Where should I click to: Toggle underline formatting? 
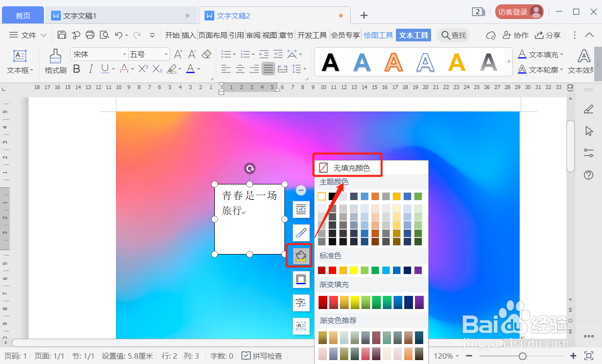(x=103, y=69)
